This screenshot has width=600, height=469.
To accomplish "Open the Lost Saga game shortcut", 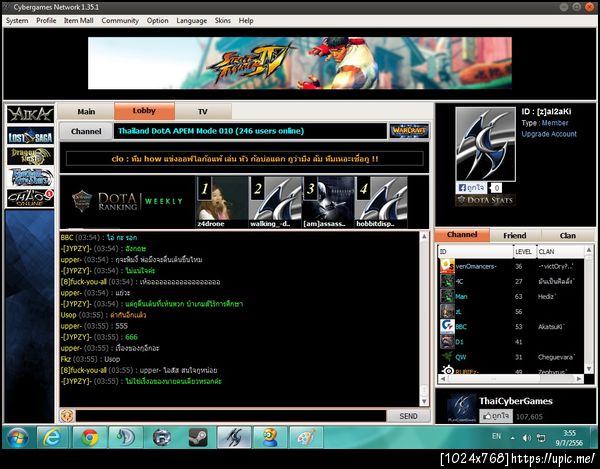I will click(30, 135).
